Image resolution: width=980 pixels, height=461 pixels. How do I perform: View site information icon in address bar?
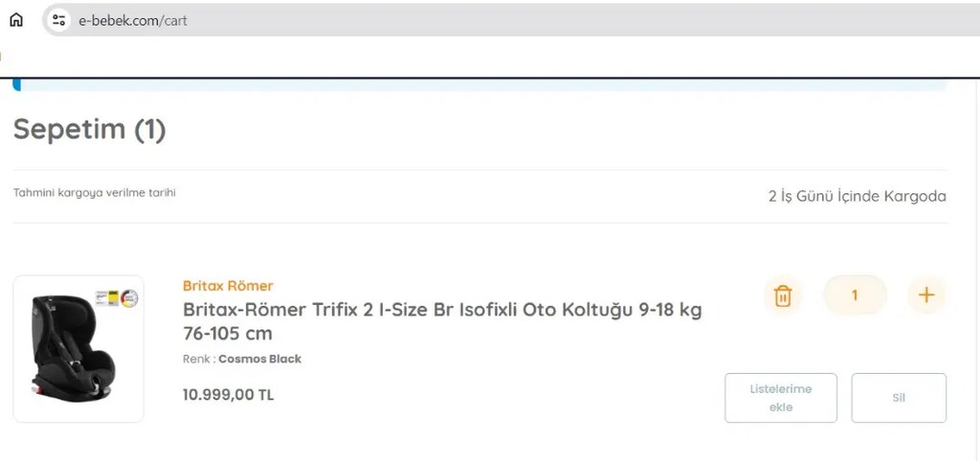(58, 20)
